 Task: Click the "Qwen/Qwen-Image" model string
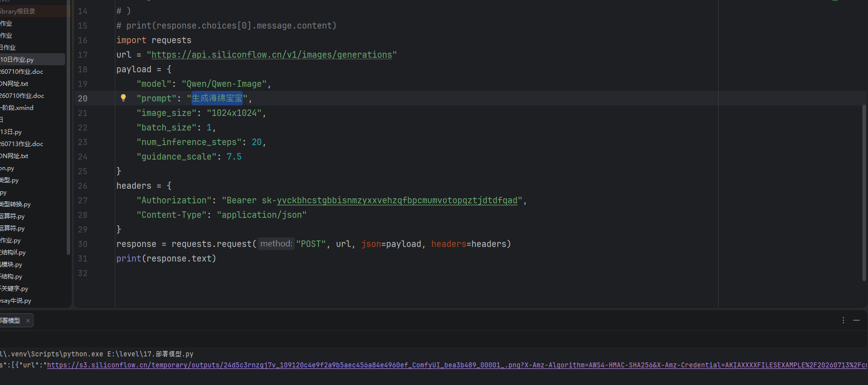click(x=224, y=84)
